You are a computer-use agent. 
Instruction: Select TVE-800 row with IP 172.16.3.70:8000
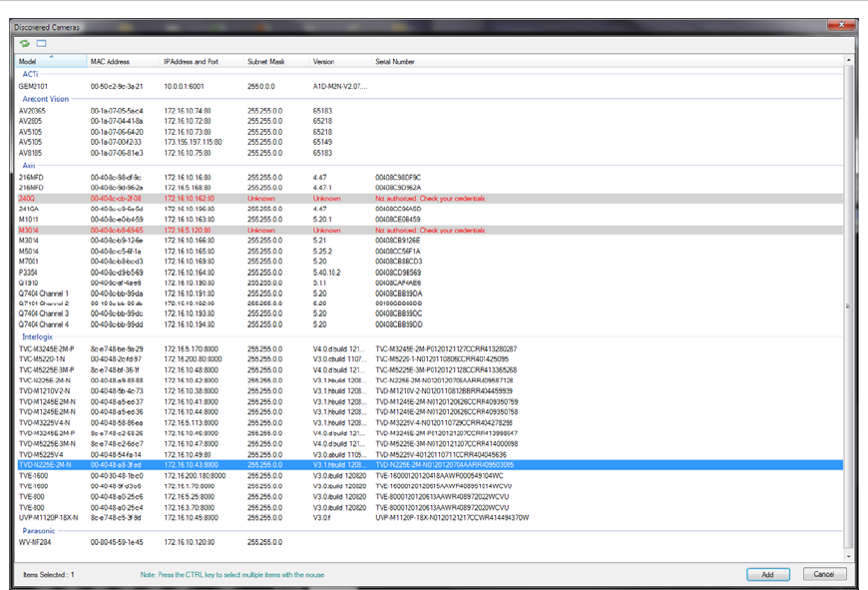(x=430, y=507)
